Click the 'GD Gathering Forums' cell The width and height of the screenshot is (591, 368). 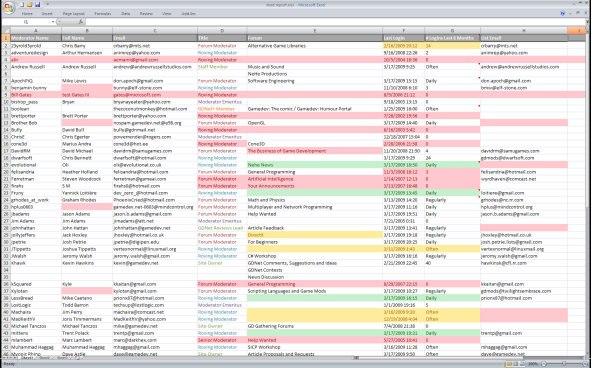(315, 326)
